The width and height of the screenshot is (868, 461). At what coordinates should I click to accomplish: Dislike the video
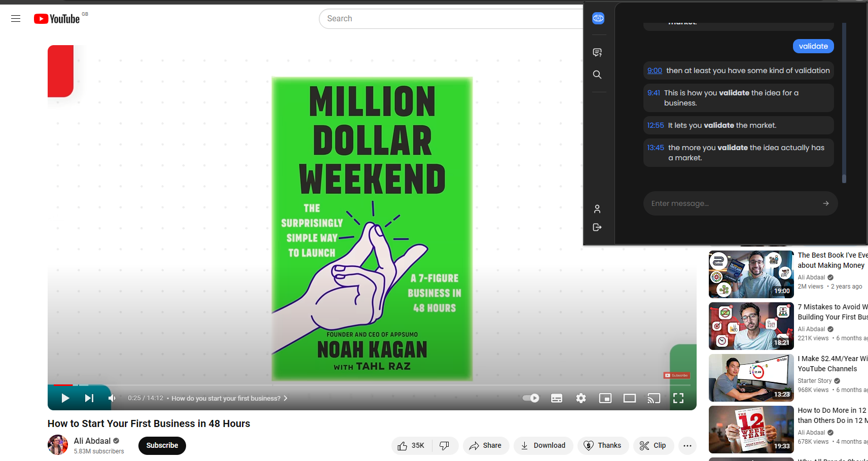(x=445, y=445)
